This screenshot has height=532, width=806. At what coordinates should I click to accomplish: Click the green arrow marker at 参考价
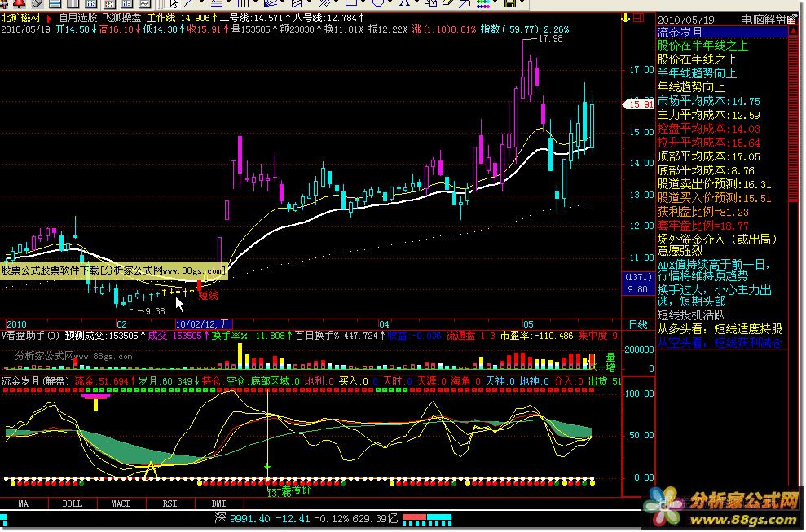267,468
